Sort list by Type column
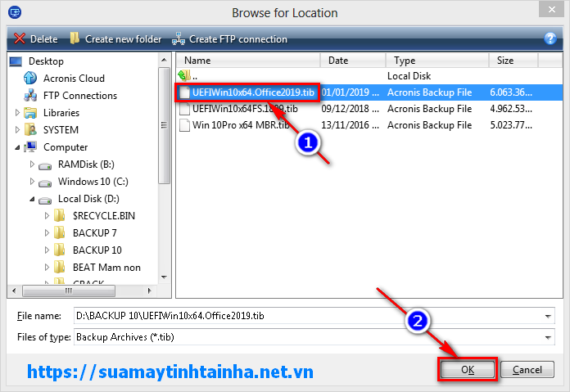 pyautogui.click(x=437, y=60)
